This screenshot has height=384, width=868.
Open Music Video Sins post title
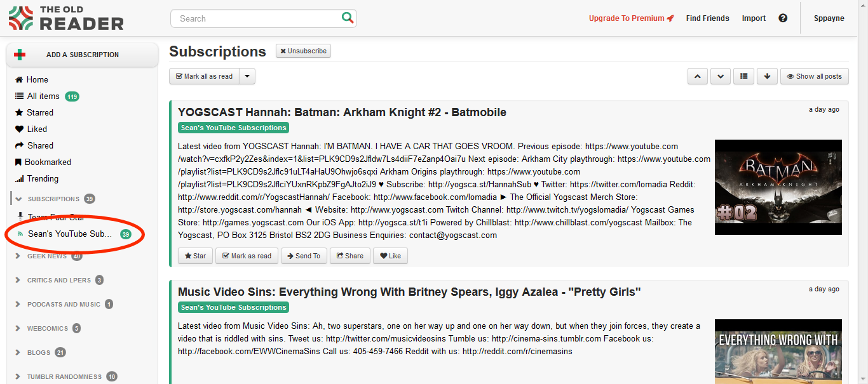[x=409, y=292]
